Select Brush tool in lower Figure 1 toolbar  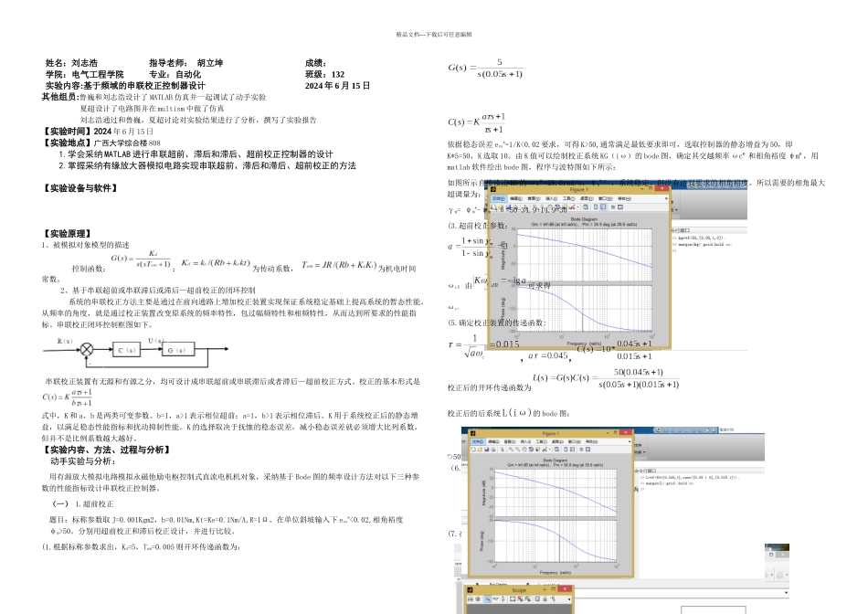(545, 450)
